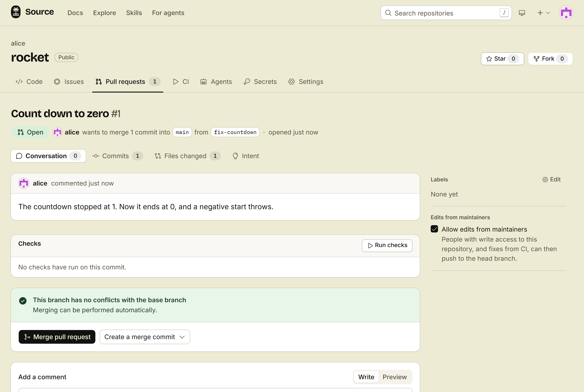Open the Explore nav link
The width and height of the screenshot is (584, 392).
click(104, 13)
